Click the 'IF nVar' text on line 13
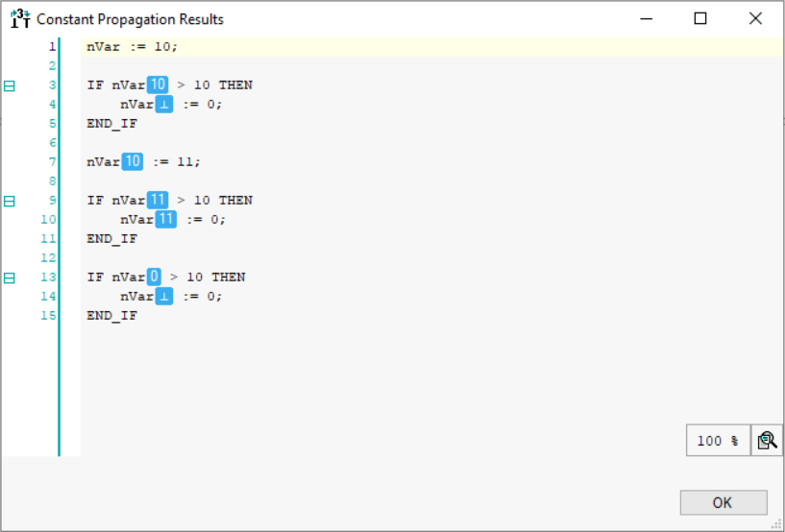 pos(116,278)
